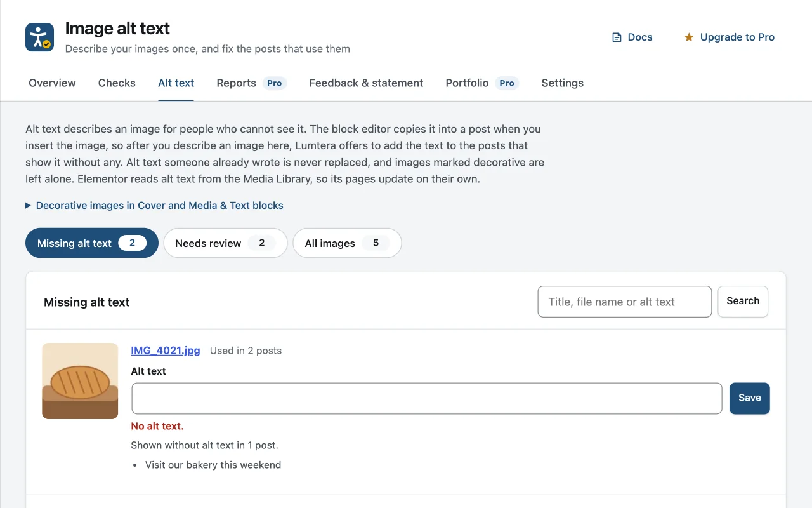Screen dimensions: 812x508
Task: Open the Portfolio Pro tab
Action: pyautogui.click(x=482, y=83)
